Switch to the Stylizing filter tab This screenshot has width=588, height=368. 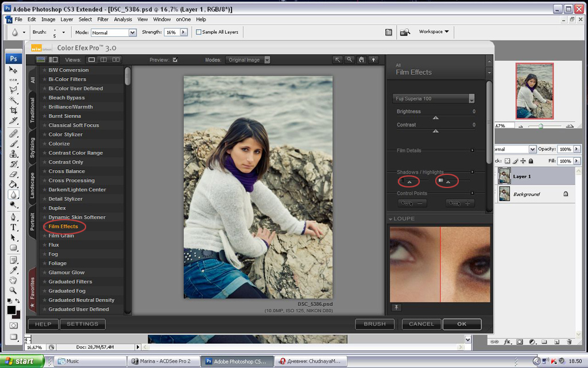(32, 147)
